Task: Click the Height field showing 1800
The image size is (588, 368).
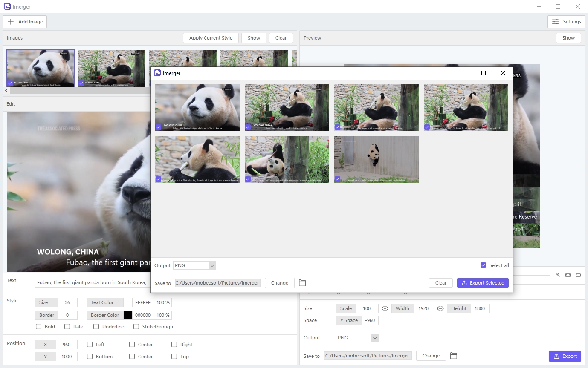Action: click(480, 308)
